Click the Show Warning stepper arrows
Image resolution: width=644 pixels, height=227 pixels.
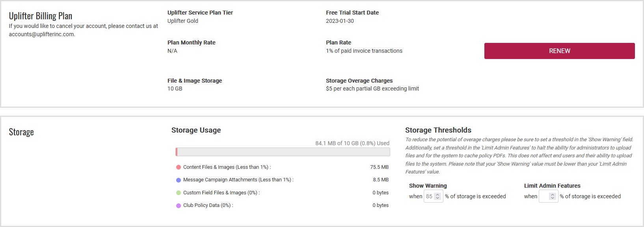pyautogui.click(x=437, y=196)
